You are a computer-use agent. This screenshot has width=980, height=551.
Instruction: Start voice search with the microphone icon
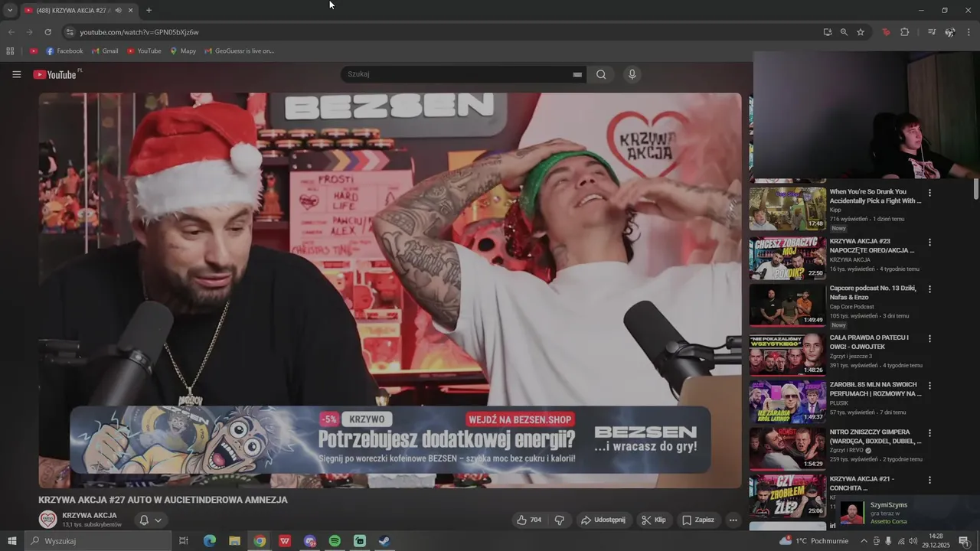point(632,74)
